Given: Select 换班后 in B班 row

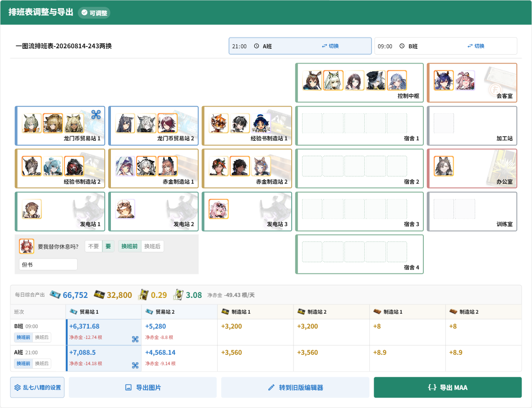Looking at the screenshot, I should pos(42,337).
